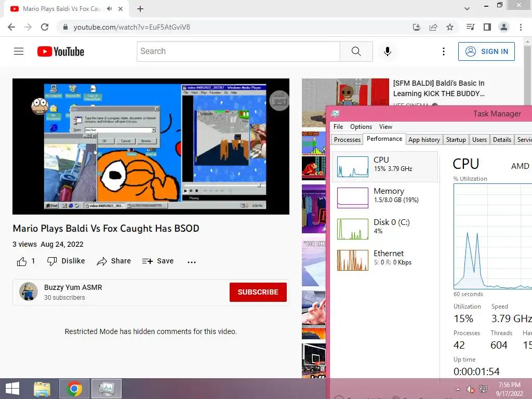Click the video upload date Aug 24, 2022

tap(62, 244)
